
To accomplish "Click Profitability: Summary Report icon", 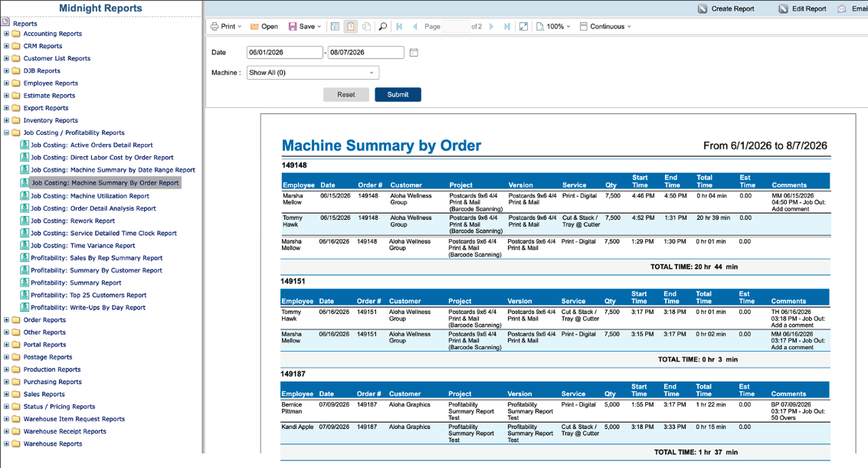I will [x=25, y=282].
